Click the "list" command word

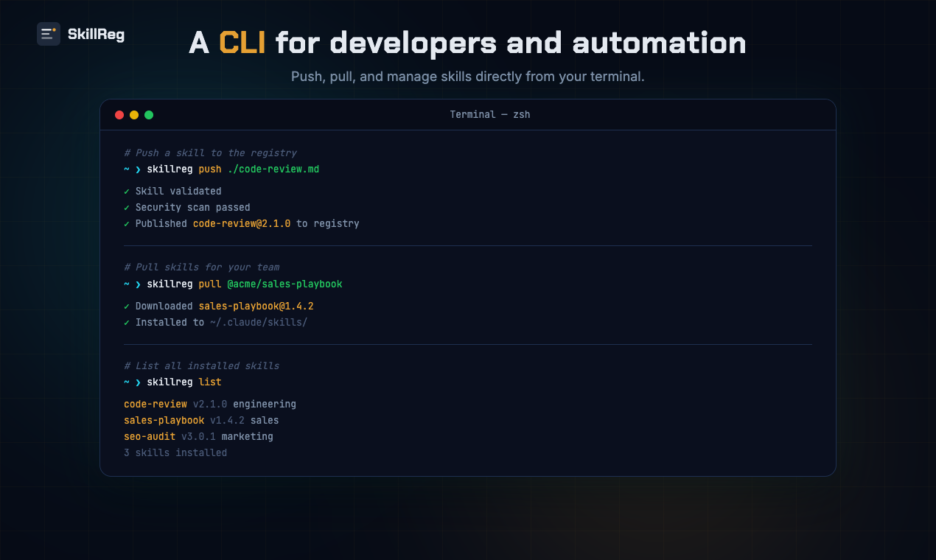[x=210, y=382]
